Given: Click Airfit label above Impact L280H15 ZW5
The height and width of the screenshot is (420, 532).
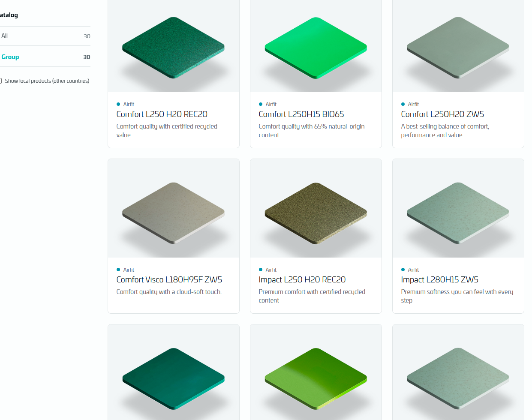Looking at the screenshot, I should pyautogui.click(x=413, y=270).
